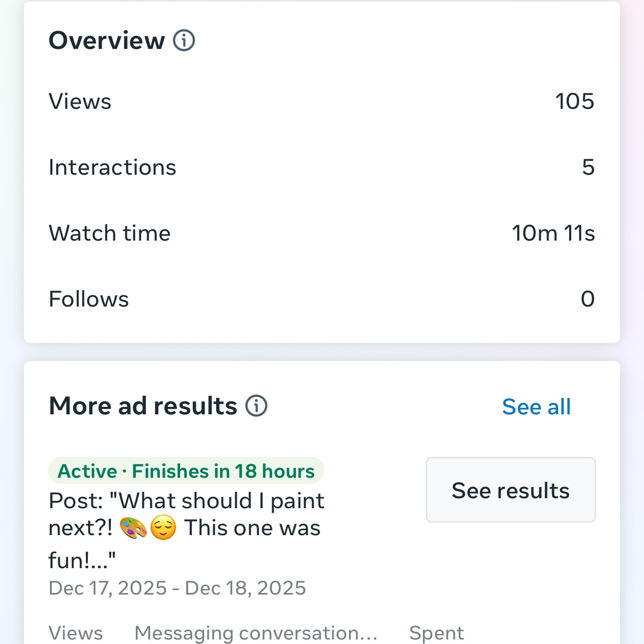Screen dimensions: 644x644
Task: Tap the Views count 105
Action: (x=575, y=101)
